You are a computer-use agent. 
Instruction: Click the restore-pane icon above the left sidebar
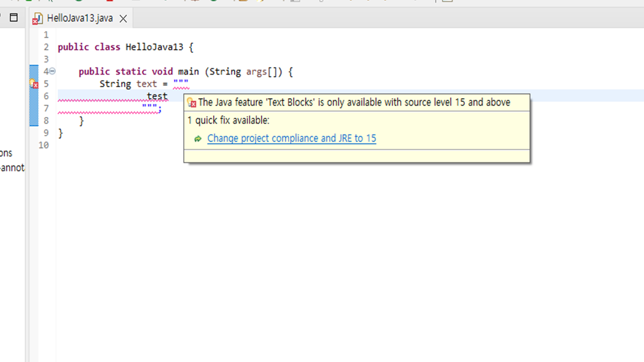14,17
